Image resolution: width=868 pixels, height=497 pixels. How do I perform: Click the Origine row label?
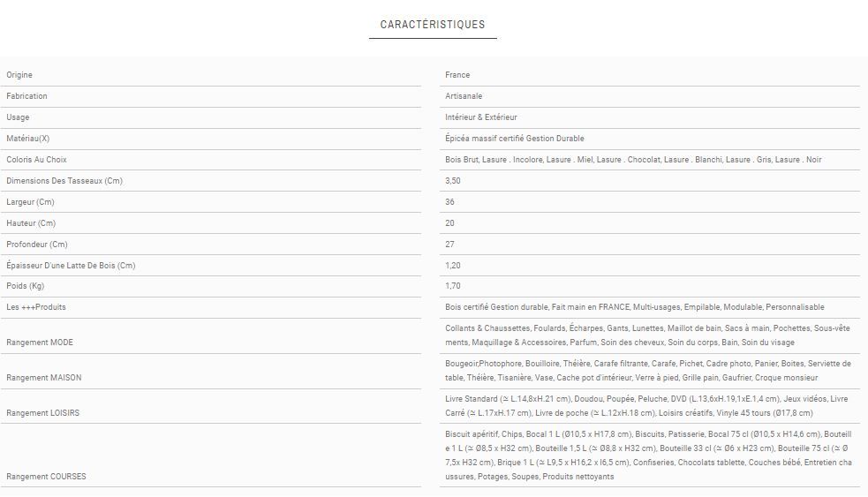tap(19, 75)
